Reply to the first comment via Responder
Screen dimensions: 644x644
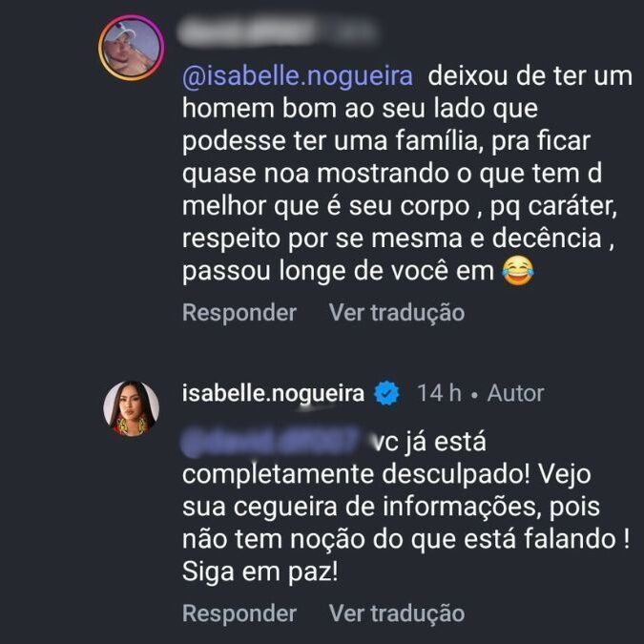[239, 312]
